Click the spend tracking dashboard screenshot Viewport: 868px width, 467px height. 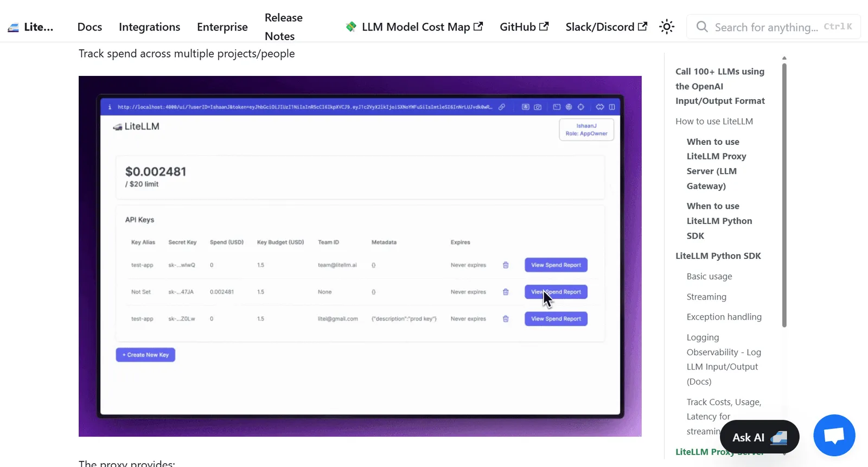pos(360,256)
